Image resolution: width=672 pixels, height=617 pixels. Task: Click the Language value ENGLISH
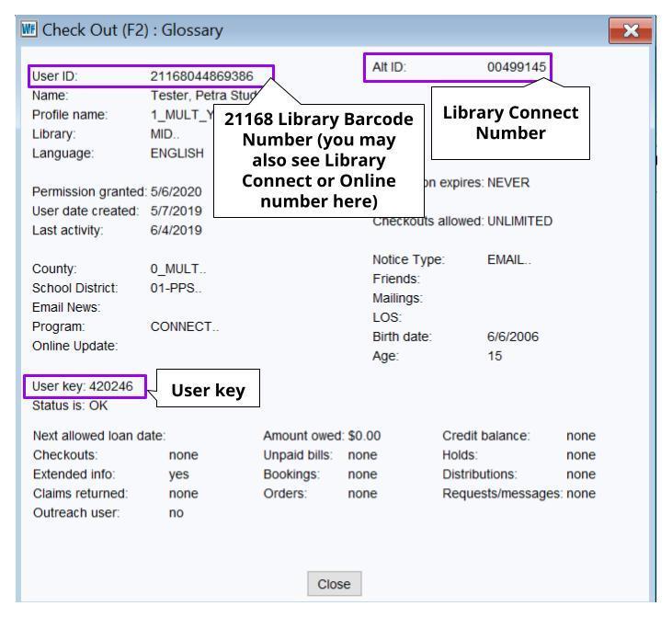(x=177, y=152)
